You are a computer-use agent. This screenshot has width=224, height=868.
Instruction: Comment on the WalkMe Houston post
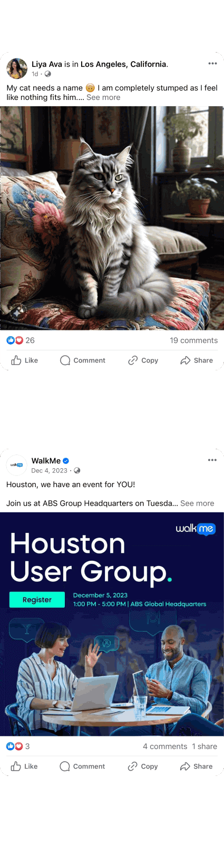click(x=83, y=766)
